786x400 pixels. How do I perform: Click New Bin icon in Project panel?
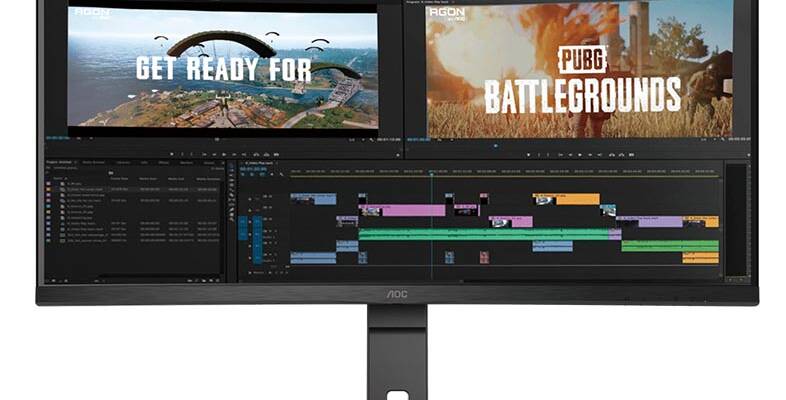[205, 281]
